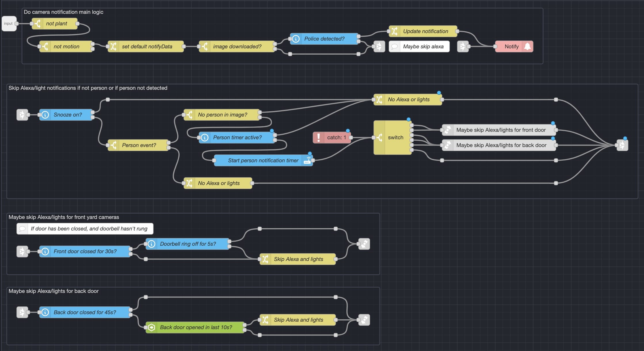Select comment If door has been closed

click(85, 229)
